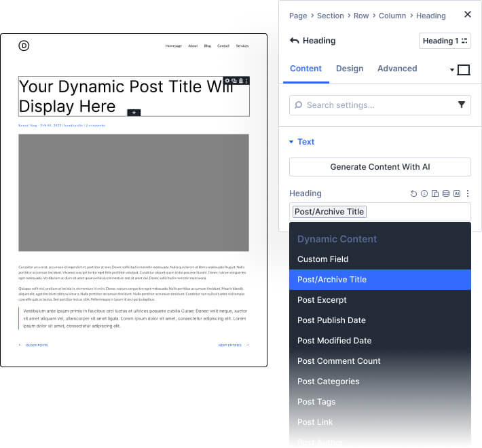This screenshot has height=448, width=482.
Task: Click Older Posts link in preview
Action: 37,345
